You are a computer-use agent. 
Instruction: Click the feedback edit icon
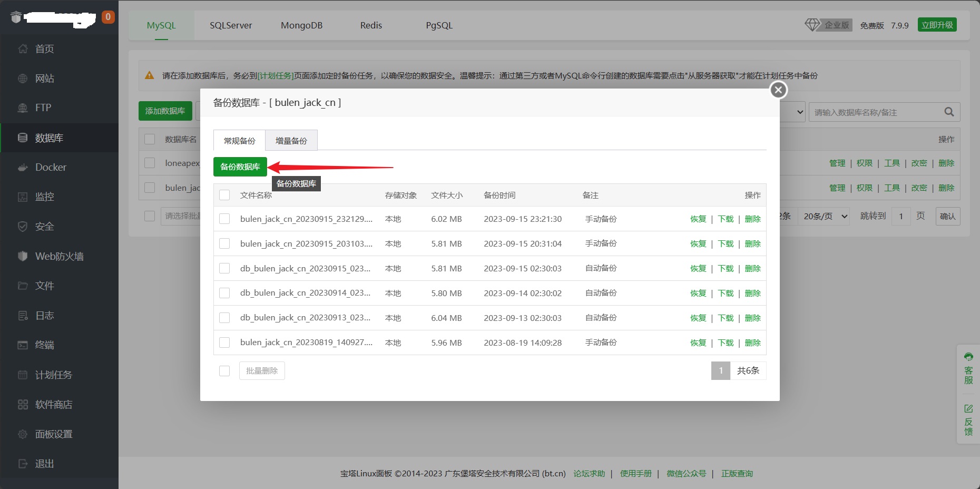[968, 409]
